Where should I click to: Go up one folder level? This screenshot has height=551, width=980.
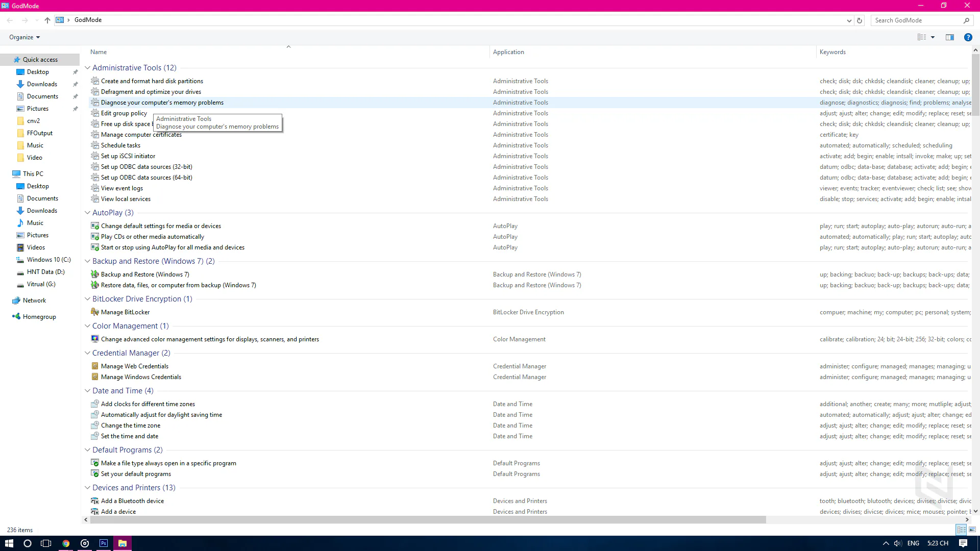tap(47, 20)
